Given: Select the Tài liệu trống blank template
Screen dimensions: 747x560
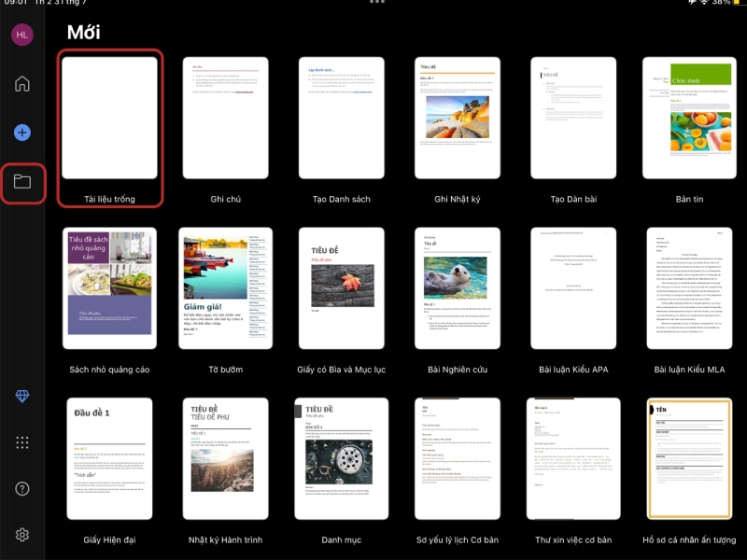Looking at the screenshot, I should click(109, 119).
